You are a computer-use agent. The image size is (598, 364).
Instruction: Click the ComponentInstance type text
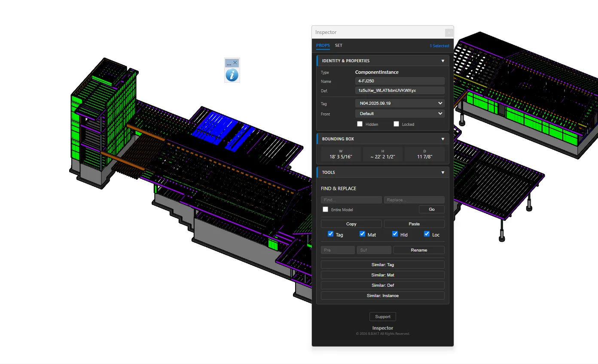(377, 72)
